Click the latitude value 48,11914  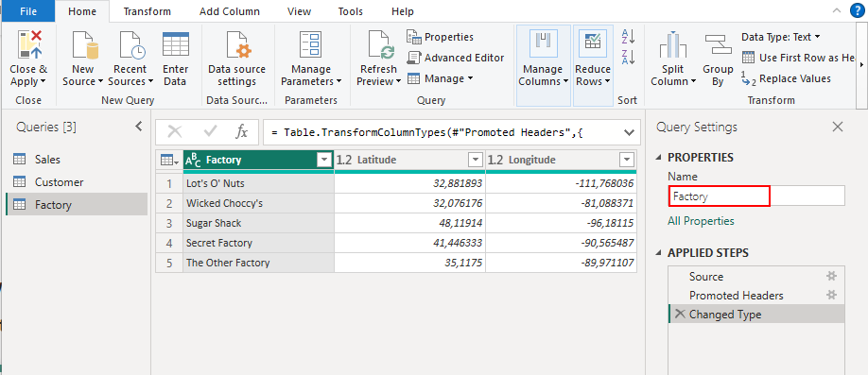point(409,223)
